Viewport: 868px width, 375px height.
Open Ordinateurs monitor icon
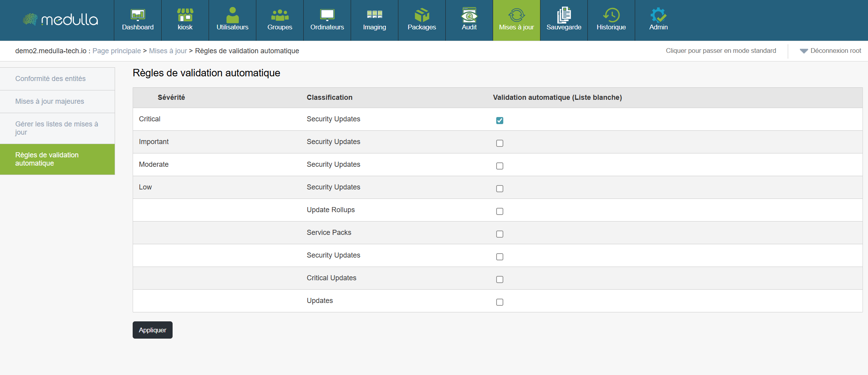pos(327,15)
